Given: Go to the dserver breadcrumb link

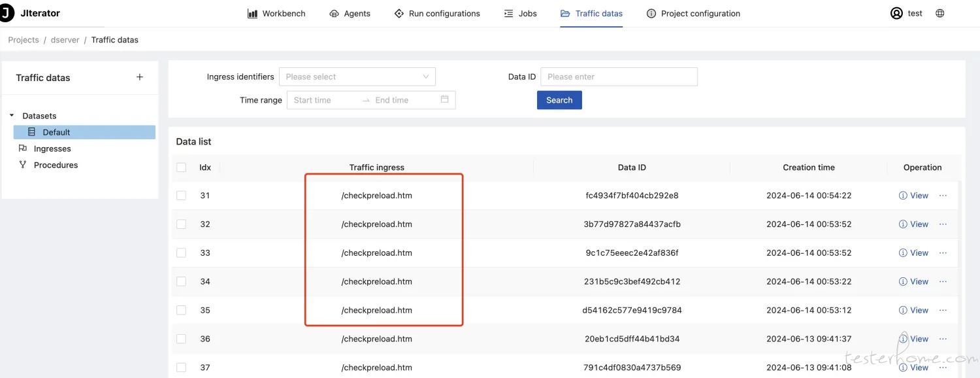Looking at the screenshot, I should 65,40.
